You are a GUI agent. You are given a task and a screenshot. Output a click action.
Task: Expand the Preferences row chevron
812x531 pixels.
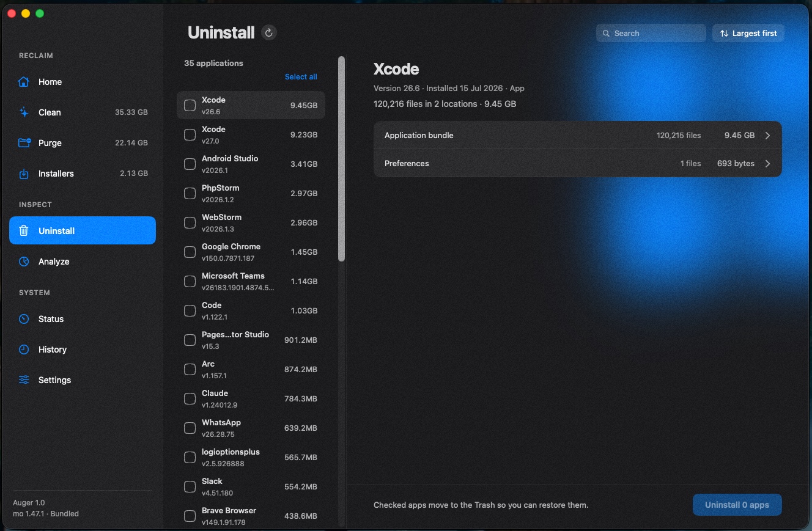click(768, 164)
